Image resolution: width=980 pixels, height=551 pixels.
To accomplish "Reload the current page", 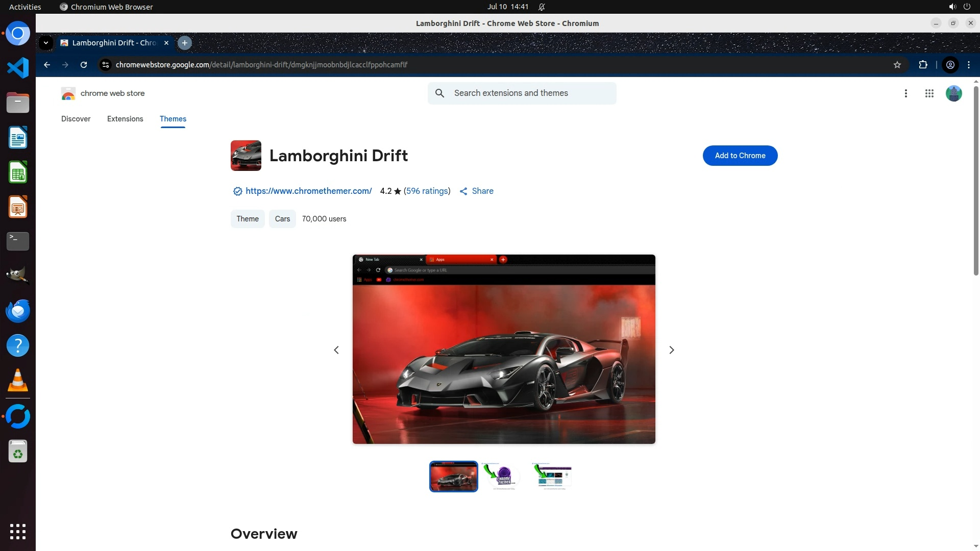I will (x=84, y=65).
